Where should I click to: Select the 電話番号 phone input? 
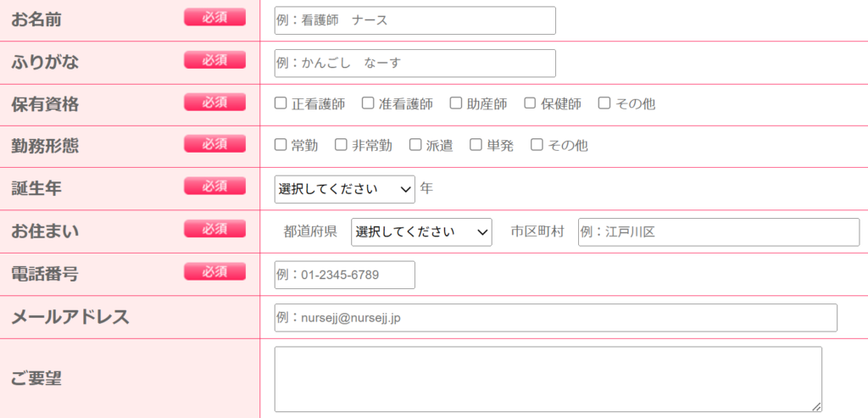pos(344,275)
